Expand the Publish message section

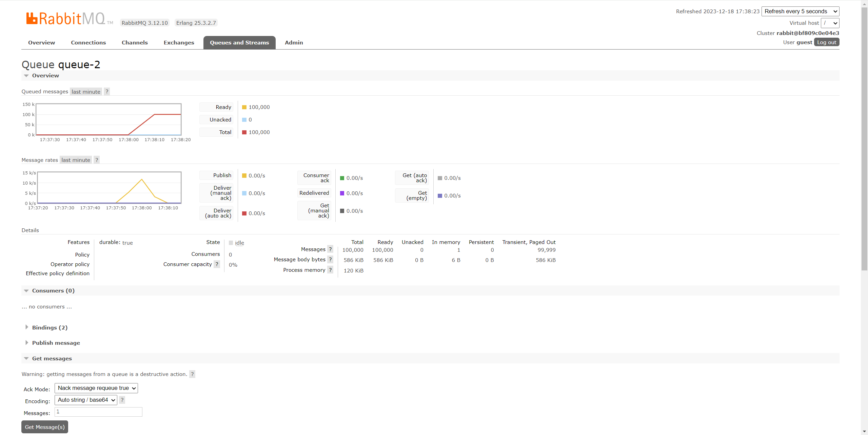[x=56, y=343]
